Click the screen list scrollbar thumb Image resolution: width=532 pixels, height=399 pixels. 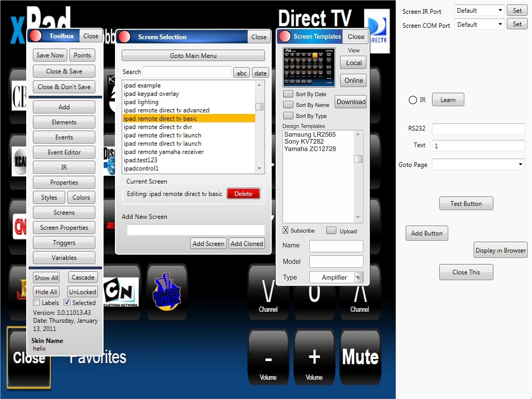tap(259, 107)
